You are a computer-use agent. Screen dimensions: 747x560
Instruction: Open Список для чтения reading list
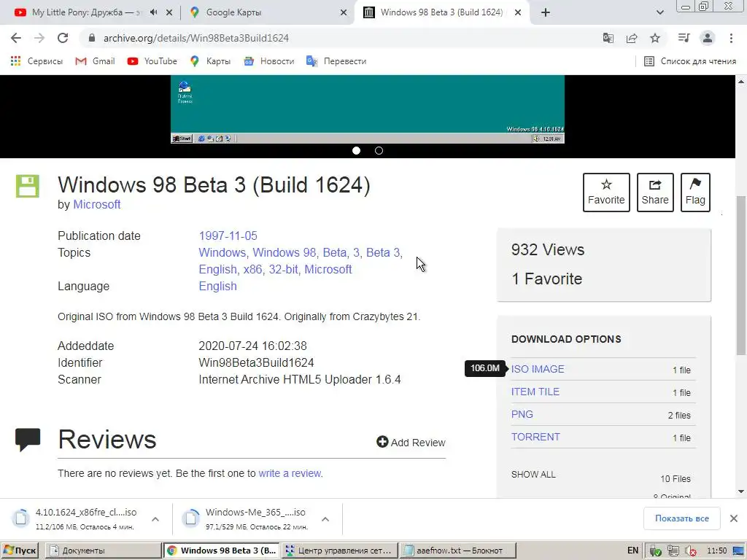[690, 61]
